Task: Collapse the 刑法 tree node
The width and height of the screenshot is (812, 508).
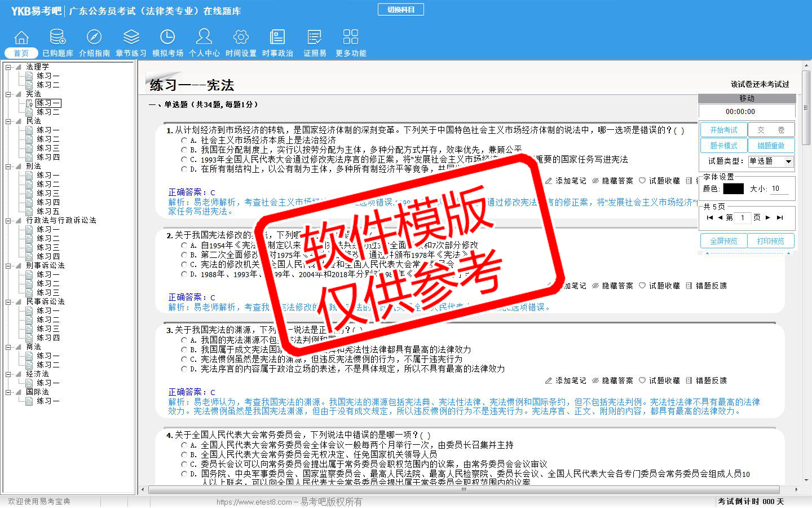Action: pyautogui.click(x=9, y=167)
